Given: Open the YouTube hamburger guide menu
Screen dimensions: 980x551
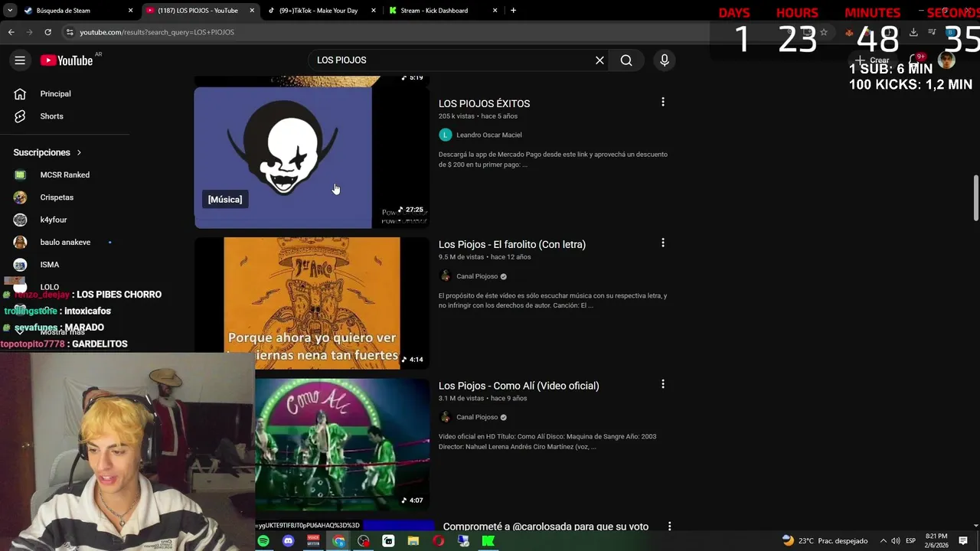Looking at the screenshot, I should pyautogui.click(x=20, y=60).
